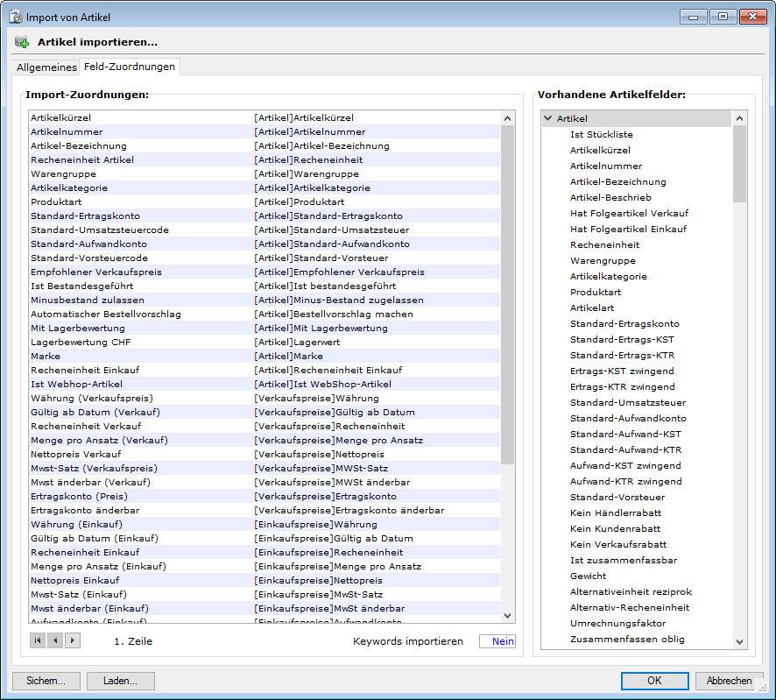Switch to the Allgemeines tab

46,67
